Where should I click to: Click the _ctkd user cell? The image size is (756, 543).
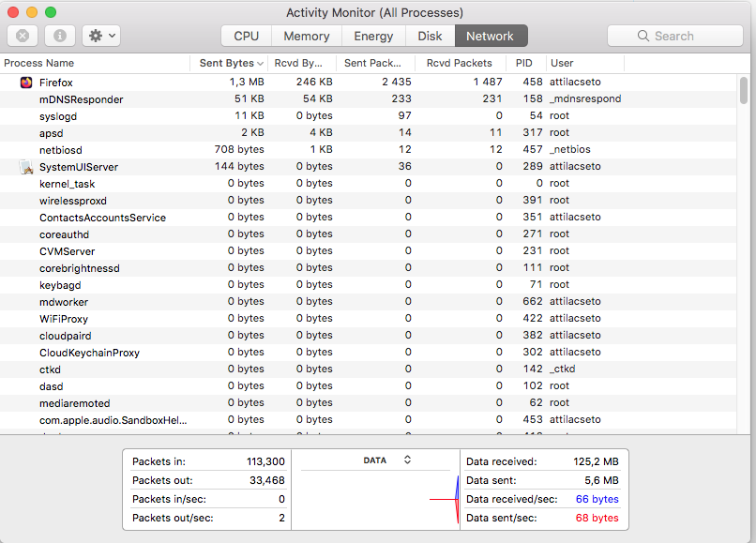coord(562,369)
